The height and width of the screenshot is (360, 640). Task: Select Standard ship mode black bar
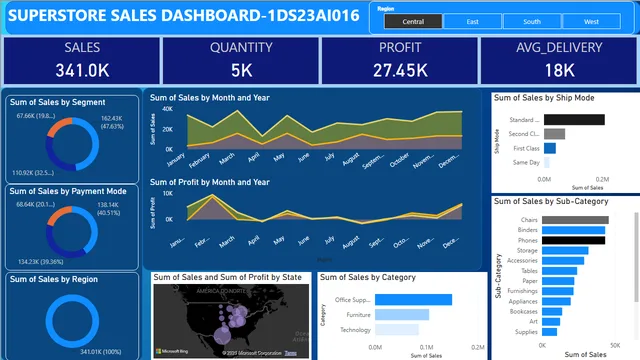click(x=574, y=120)
